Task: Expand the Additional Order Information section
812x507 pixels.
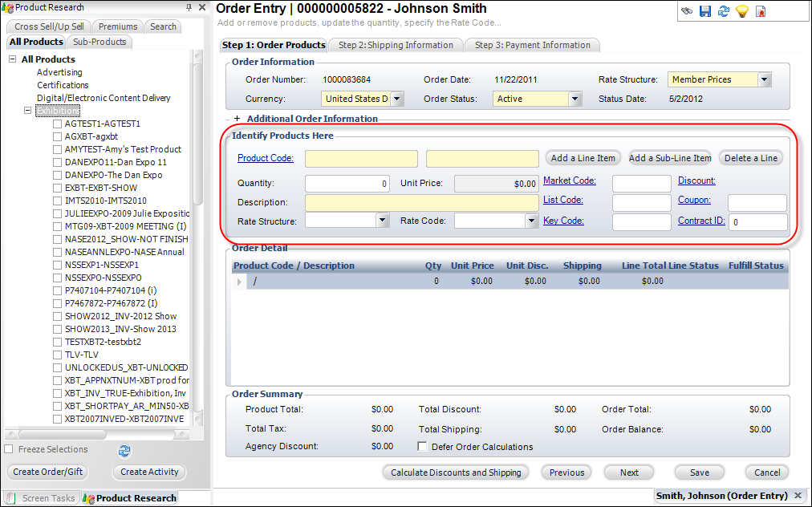Action: click(237, 119)
